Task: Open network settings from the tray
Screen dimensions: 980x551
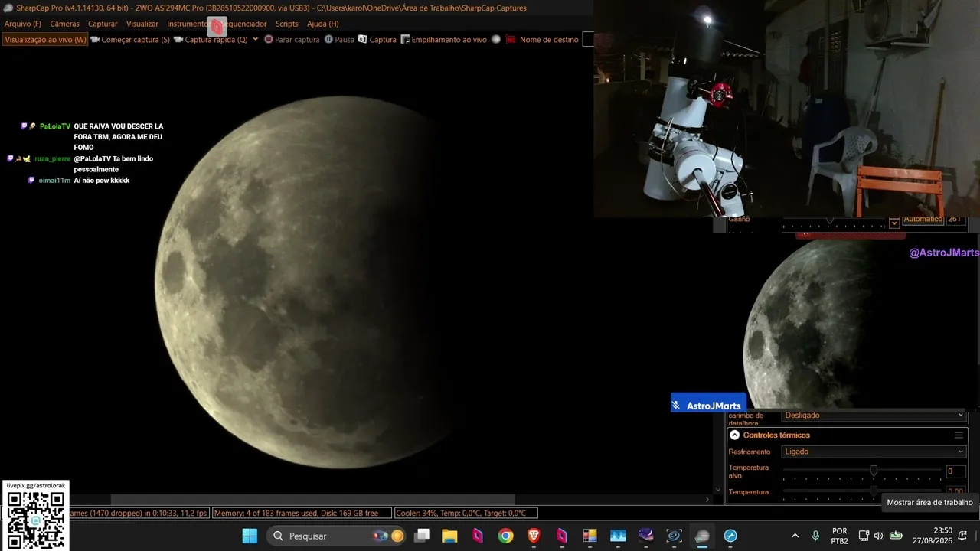Action: [x=864, y=536]
